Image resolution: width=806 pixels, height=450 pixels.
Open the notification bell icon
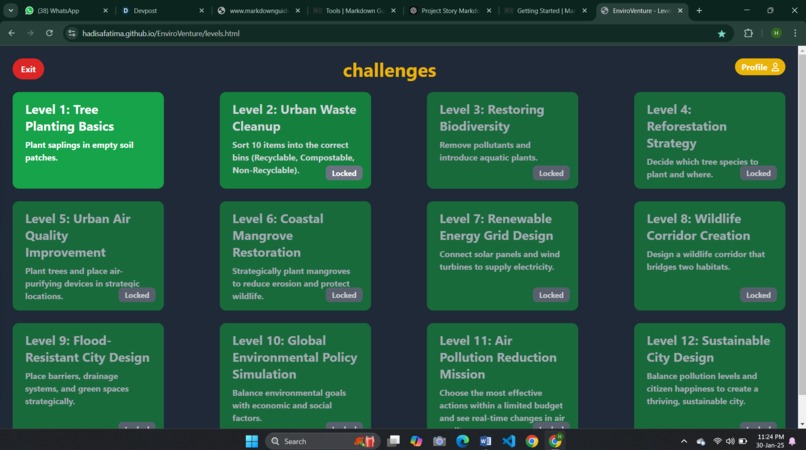click(x=793, y=441)
